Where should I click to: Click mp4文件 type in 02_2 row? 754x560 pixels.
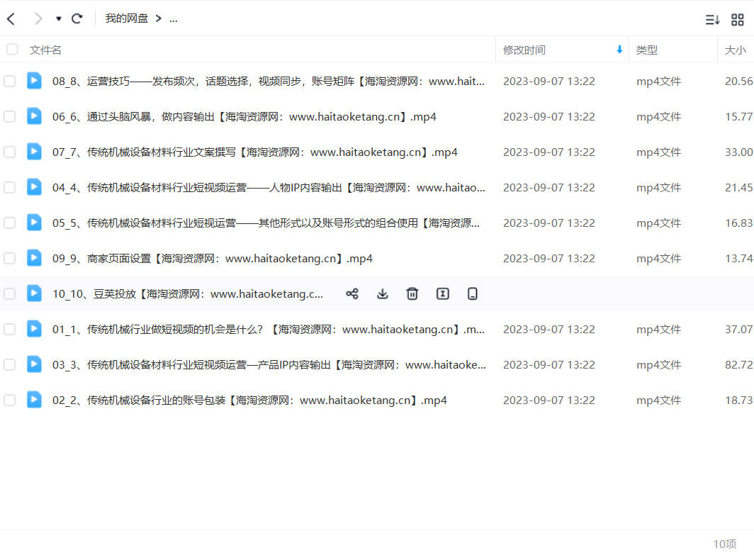(659, 401)
